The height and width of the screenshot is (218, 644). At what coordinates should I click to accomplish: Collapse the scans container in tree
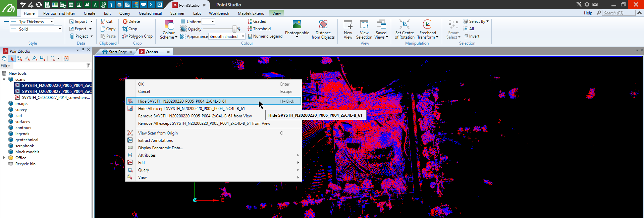4,79
